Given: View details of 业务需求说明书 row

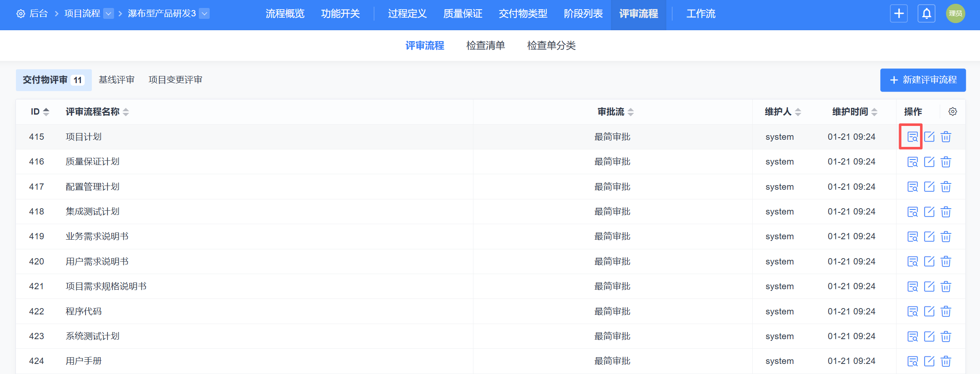Looking at the screenshot, I should pos(912,236).
